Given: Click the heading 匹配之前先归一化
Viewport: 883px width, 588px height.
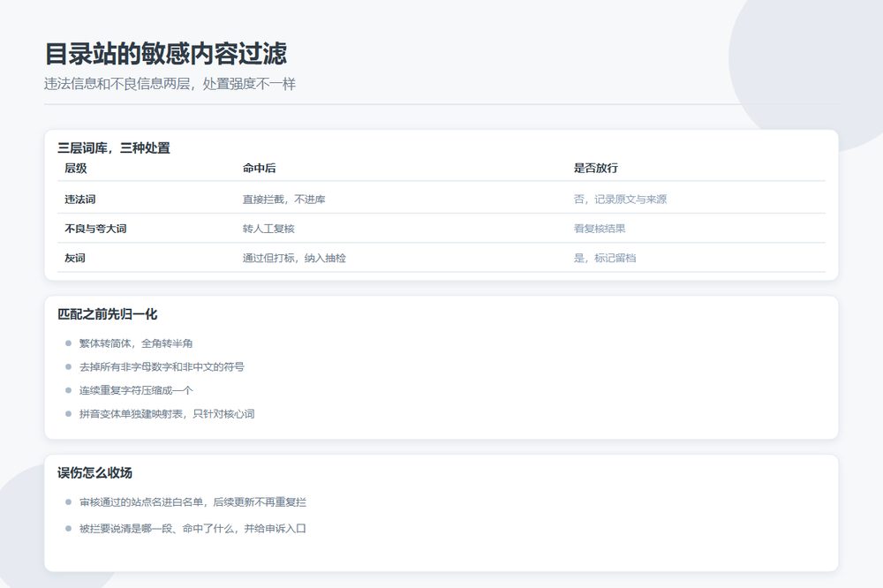Looking at the screenshot, I should click(108, 313).
